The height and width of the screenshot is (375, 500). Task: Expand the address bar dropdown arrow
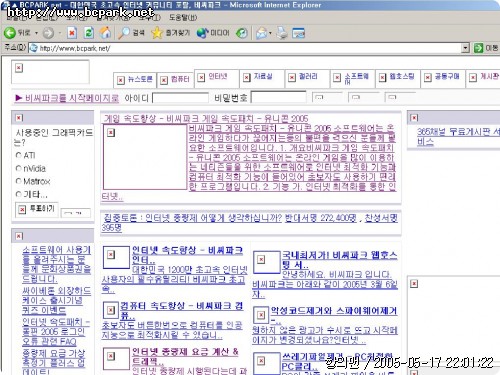point(465,48)
